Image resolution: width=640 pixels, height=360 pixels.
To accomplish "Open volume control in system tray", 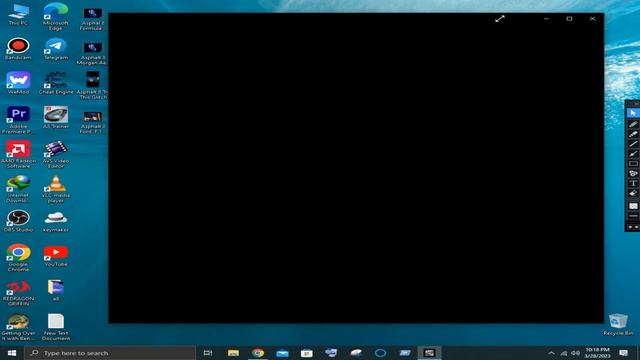I will click(576, 353).
